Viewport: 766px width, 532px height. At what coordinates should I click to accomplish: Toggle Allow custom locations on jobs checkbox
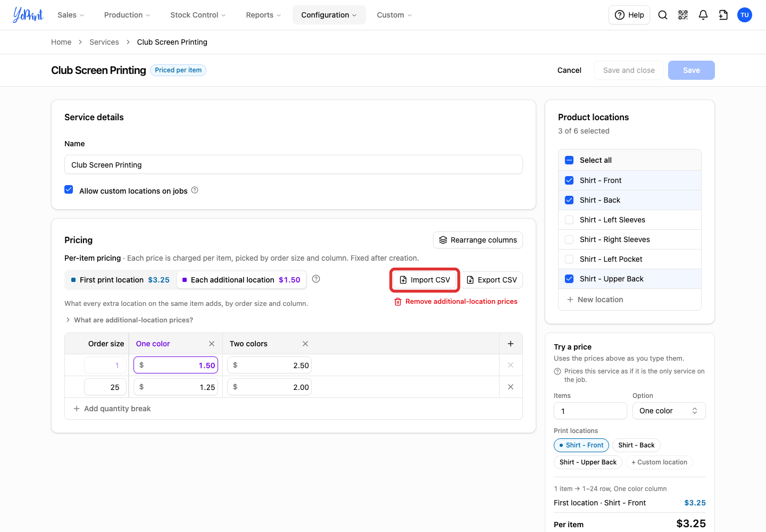pyautogui.click(x=69, y=189)
